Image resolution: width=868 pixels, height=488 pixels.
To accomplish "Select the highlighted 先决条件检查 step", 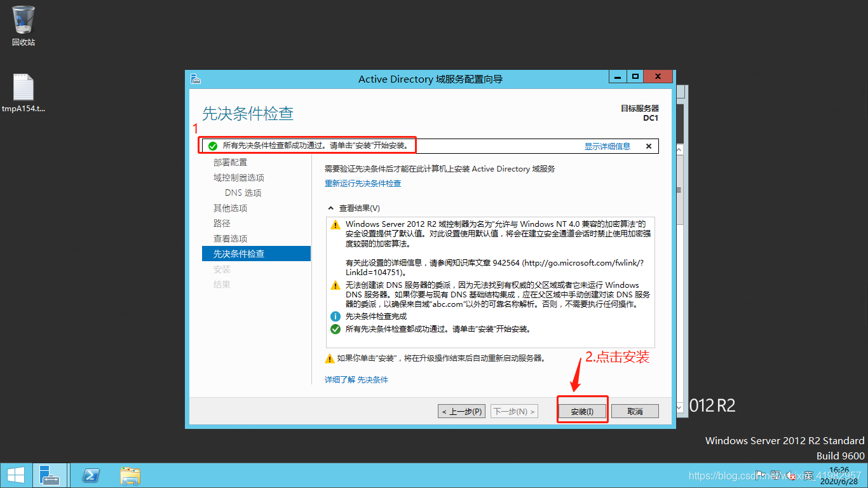I will coord(256,254).
